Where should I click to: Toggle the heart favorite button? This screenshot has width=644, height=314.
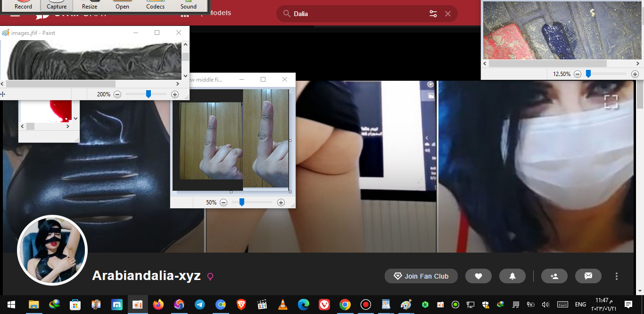[x=478, y=276]
